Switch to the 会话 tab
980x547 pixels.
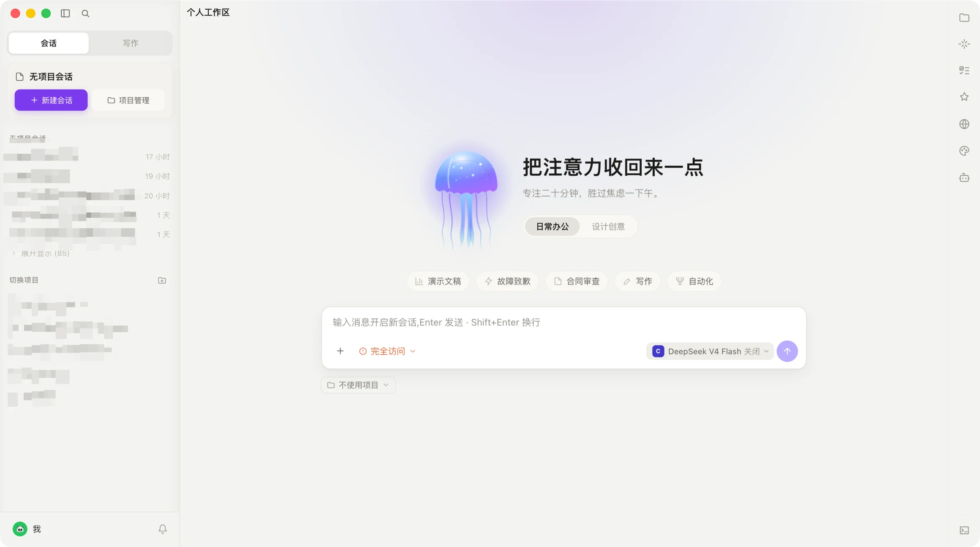tap(49, 43)
